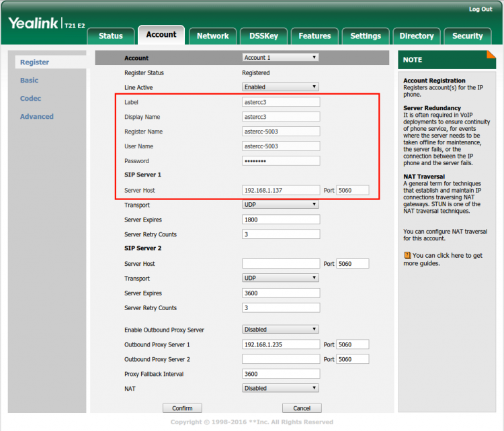504x431 pixels.
Task: Open the Account selection dropdown
Action: [x=280, y=58]
